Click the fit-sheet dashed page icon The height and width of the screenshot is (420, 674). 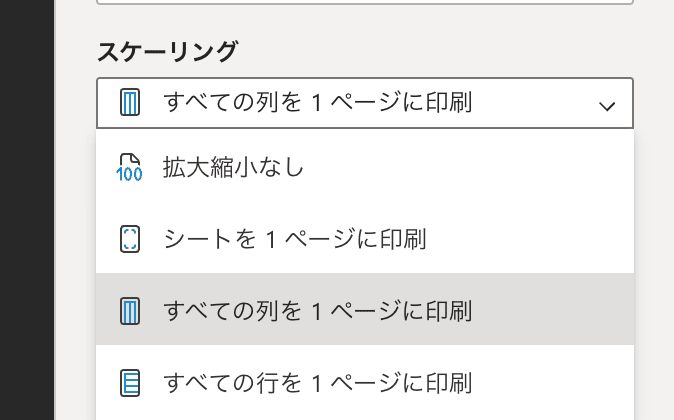point(129,239)
